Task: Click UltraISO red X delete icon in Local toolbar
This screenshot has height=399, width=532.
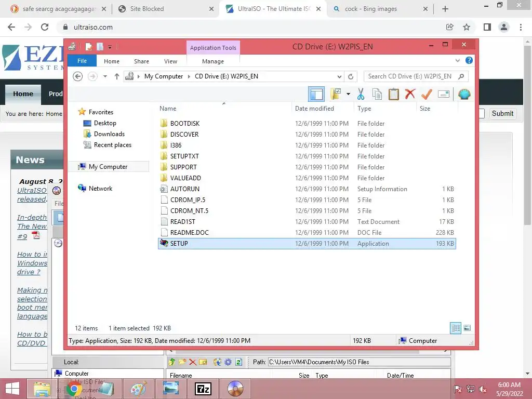Action: pos(192,362)
